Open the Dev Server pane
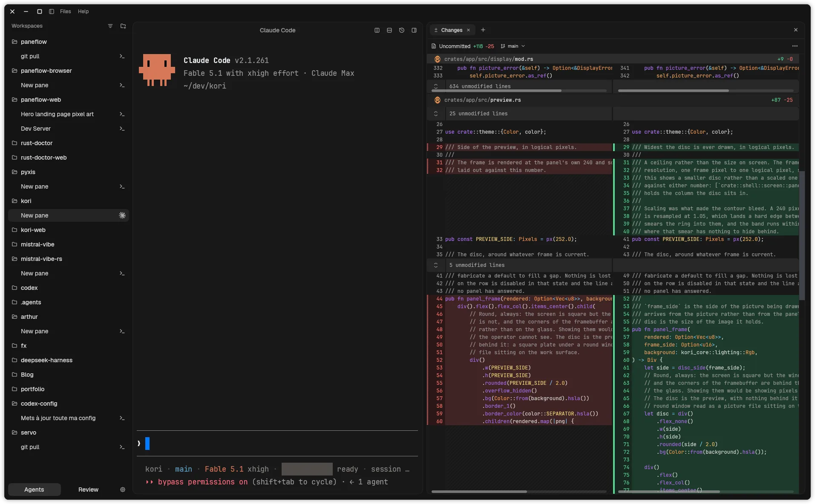Viewport: 815px width, 504px height. tap(69, 129)
